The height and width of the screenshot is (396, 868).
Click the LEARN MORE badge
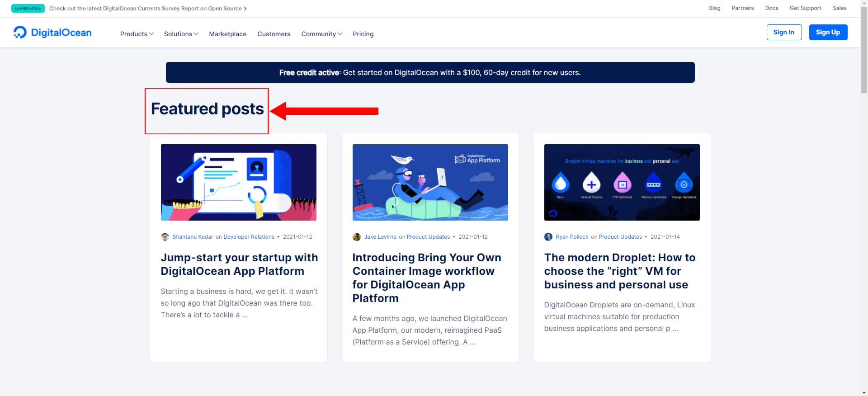tap(28, 8)
